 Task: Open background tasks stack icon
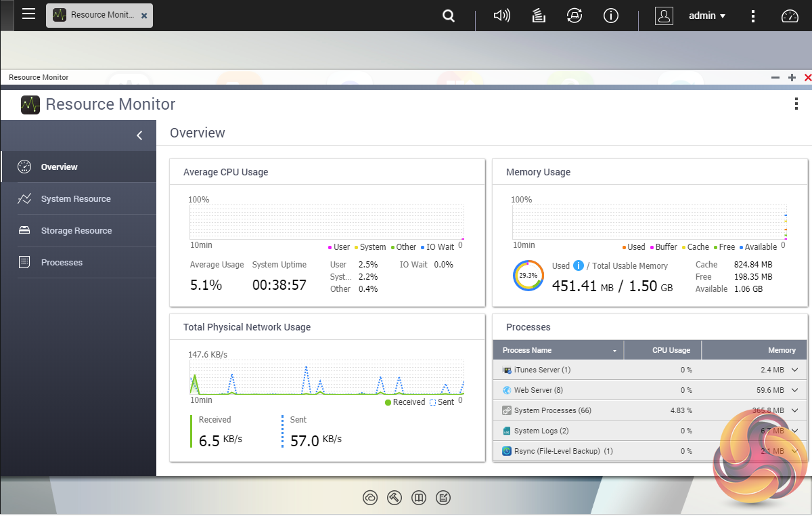point(539,16)
